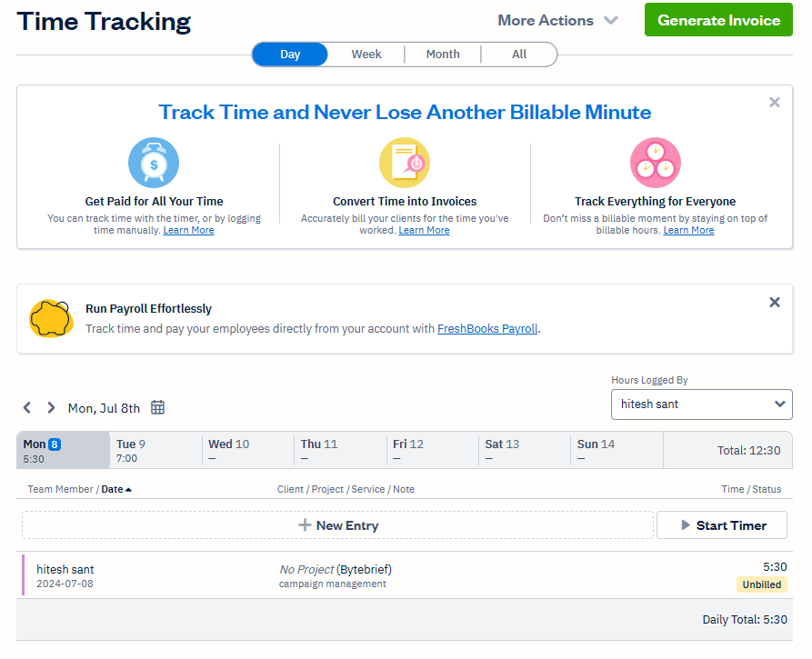This screenshot has width=812, height=659.
Task: Add a New Entry row
Action: click(337, 525)
